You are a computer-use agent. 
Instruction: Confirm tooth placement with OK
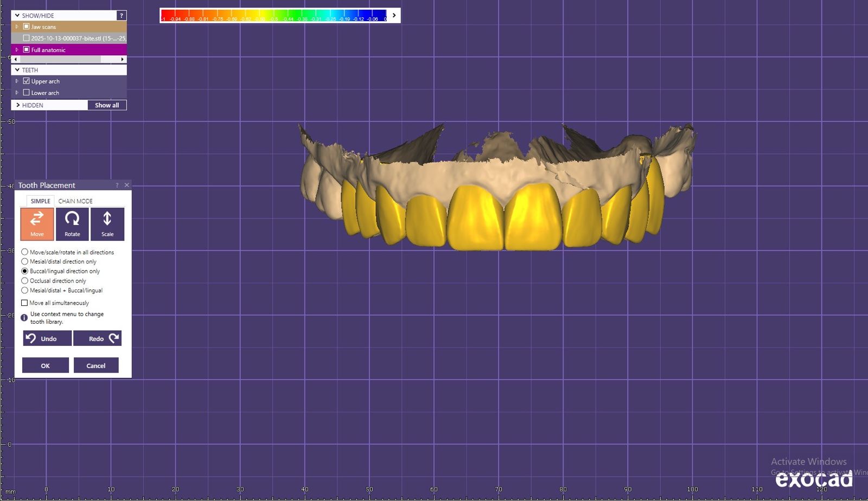(45, 365)
